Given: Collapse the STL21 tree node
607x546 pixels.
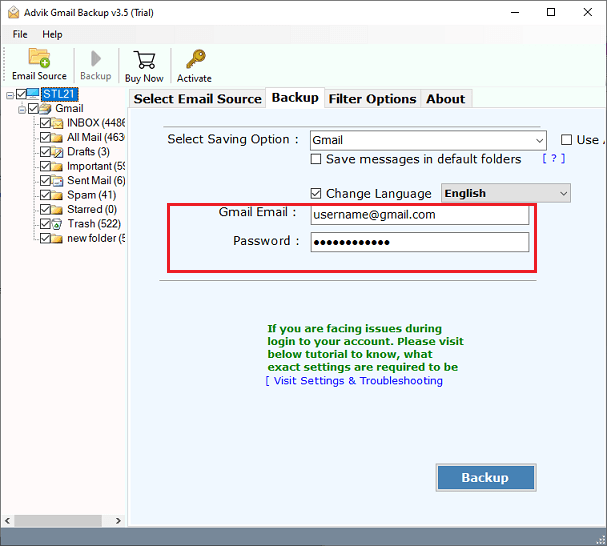Looking at the screenshot, I should point(10,94).
